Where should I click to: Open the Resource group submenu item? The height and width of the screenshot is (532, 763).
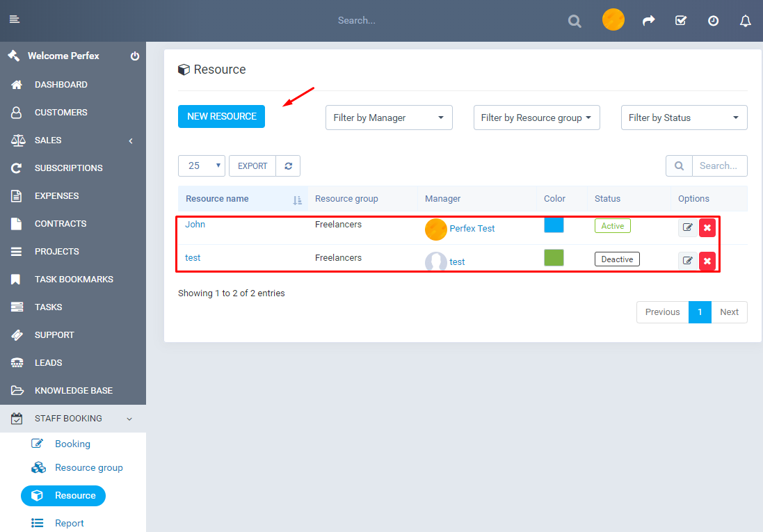pyautogui.click(x=88, y=467)
